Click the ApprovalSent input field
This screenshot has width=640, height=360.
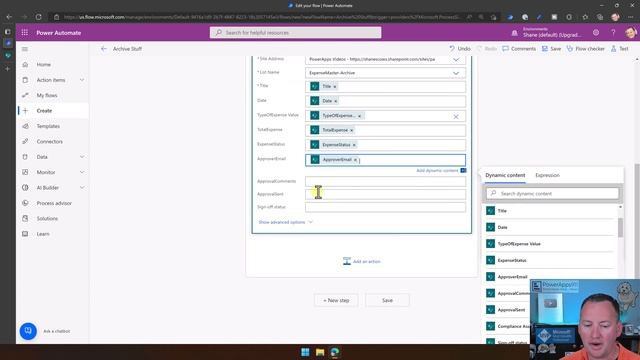point(385,195)
